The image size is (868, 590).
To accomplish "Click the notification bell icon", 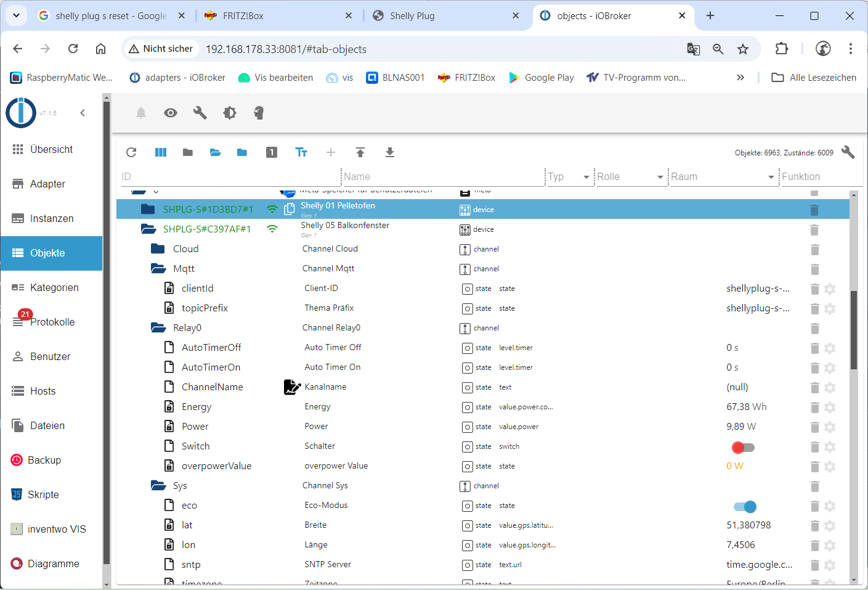I will click(141, 113).
